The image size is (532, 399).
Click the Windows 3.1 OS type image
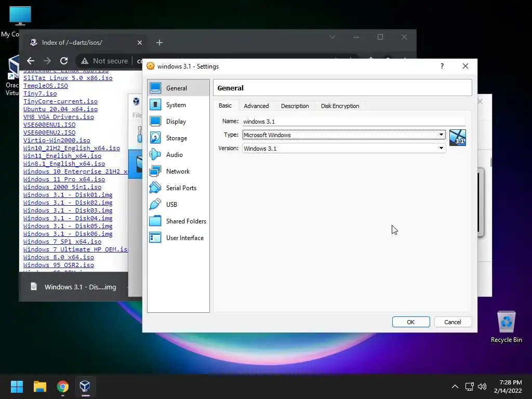pos(457,138)
